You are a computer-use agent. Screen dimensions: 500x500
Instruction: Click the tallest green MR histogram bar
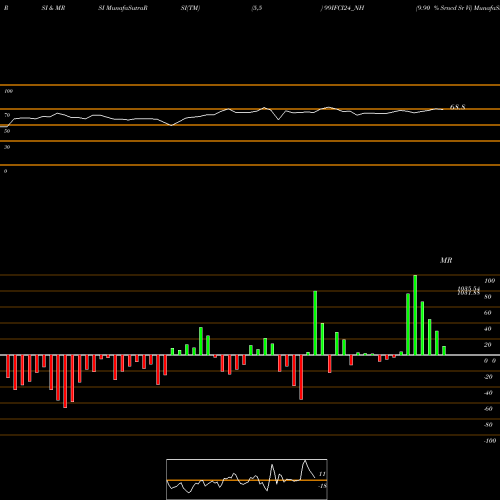click(x=415, y=315)
